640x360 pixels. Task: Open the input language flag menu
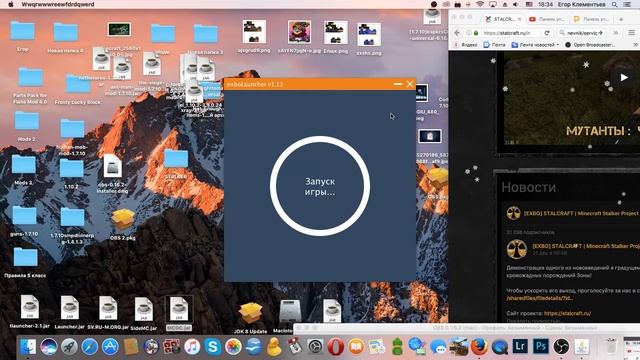[x=529, y=4]
